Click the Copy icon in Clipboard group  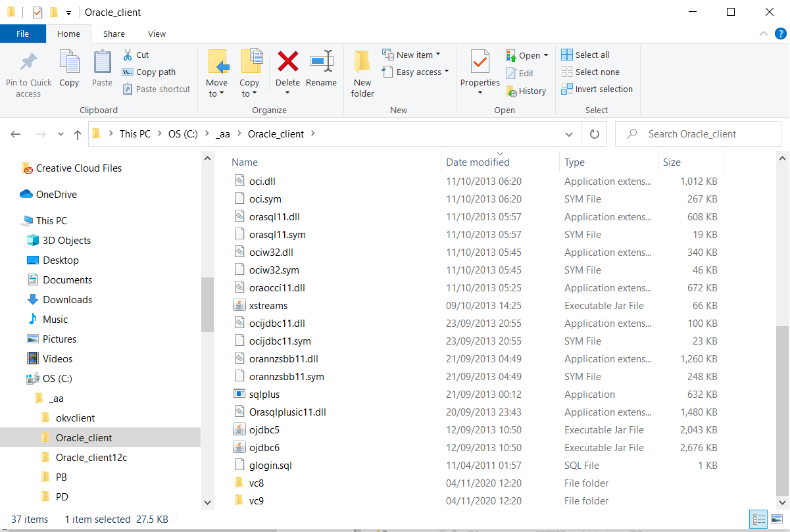click(69, 62)
